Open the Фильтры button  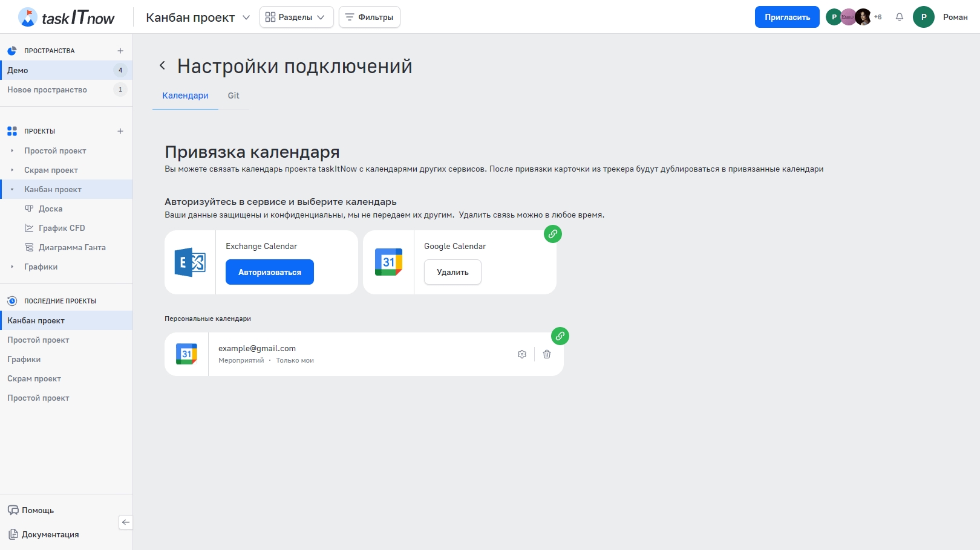369,17
